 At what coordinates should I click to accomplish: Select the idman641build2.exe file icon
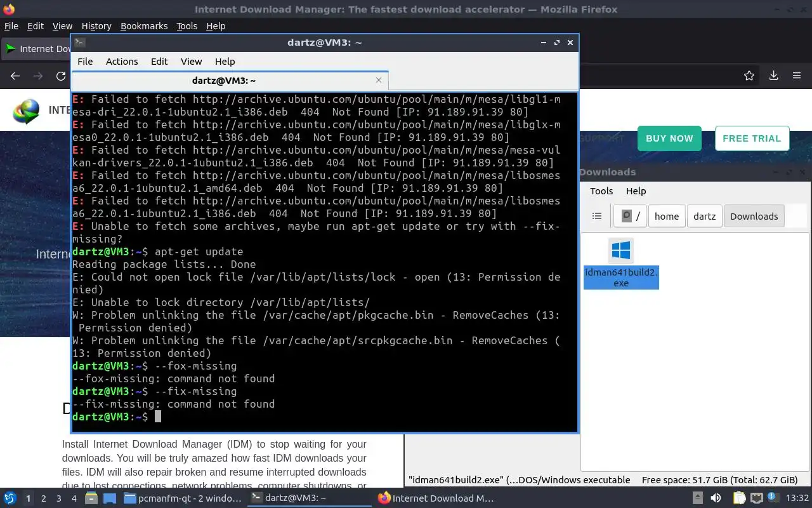click(621, 251)
